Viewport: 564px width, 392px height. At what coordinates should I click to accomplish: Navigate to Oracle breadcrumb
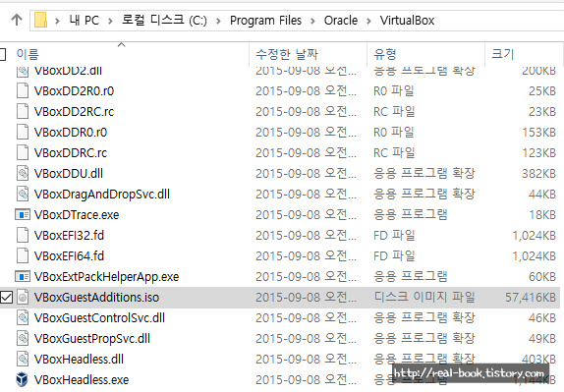pos(341,20)
